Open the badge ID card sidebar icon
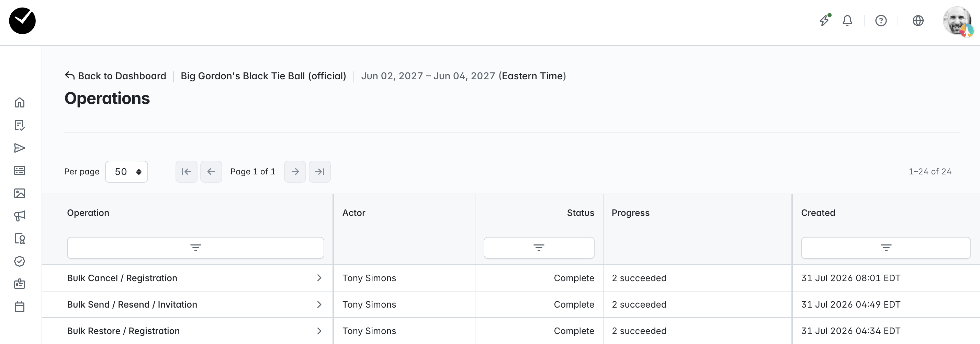Viewport: 980px width, 344px height. tap(19, 284)
